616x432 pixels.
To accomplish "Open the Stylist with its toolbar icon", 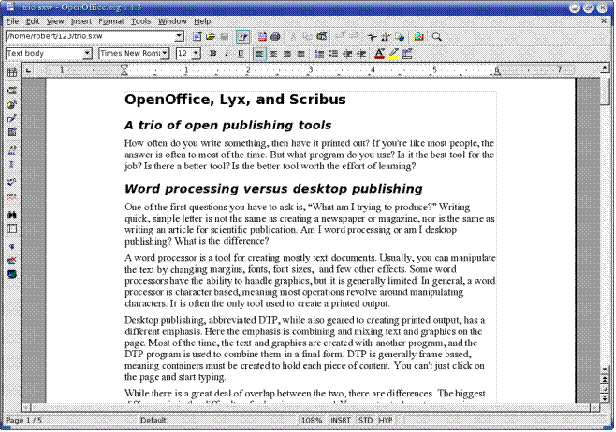I will (x=386, y=37).
